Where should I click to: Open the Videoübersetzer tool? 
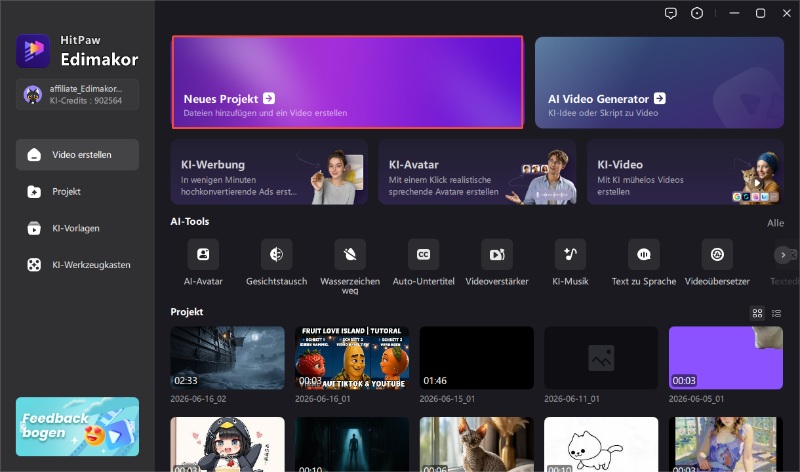click(717, 254)
